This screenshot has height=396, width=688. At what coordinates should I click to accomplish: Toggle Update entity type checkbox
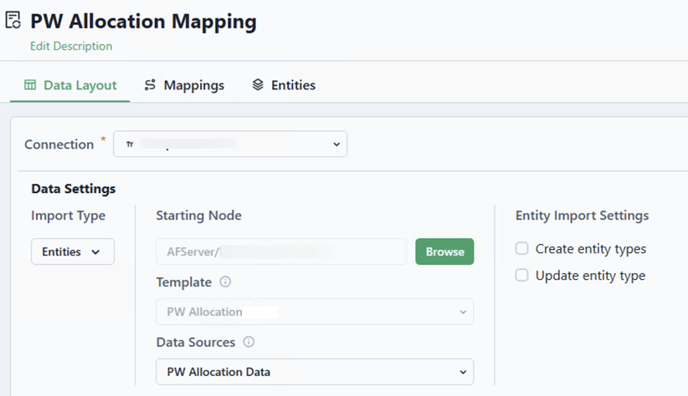point(522,275)
